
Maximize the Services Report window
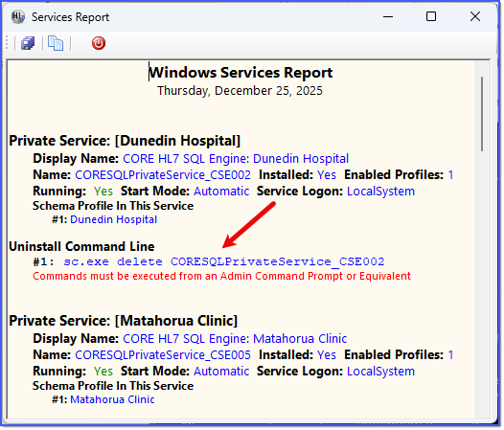(x=431, y=16)
